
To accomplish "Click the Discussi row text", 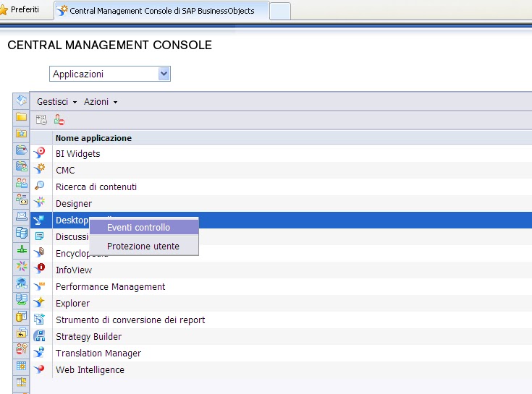I will [x=72, y=236].
